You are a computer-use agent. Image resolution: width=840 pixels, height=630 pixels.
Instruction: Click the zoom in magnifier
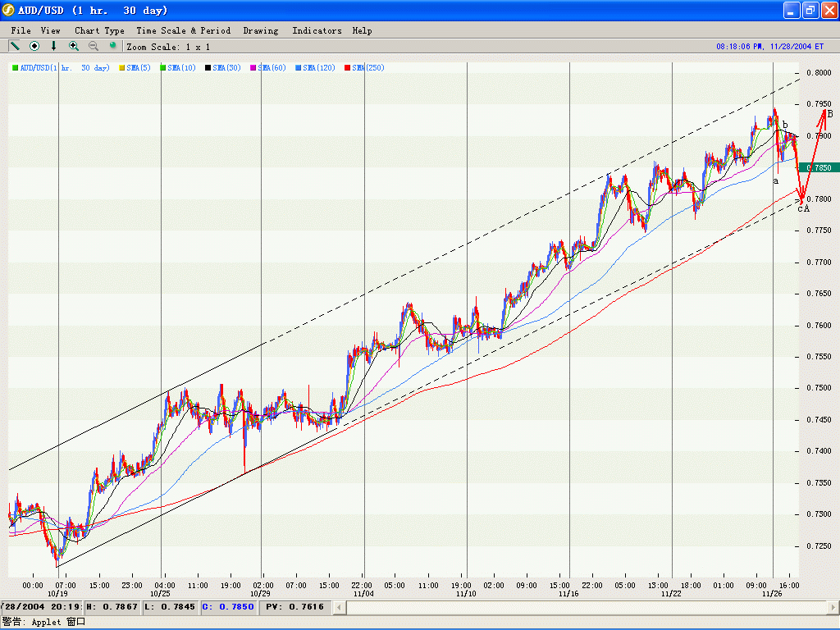[x=74, y=46]
